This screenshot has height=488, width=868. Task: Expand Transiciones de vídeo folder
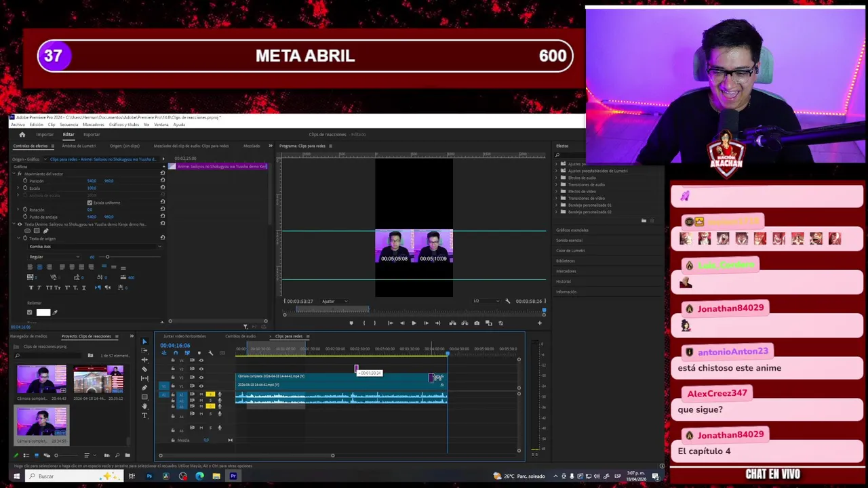[557, 198]
